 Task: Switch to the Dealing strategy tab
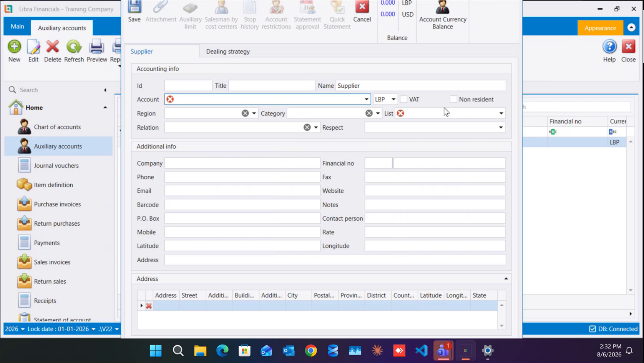[x=228, y=52]
